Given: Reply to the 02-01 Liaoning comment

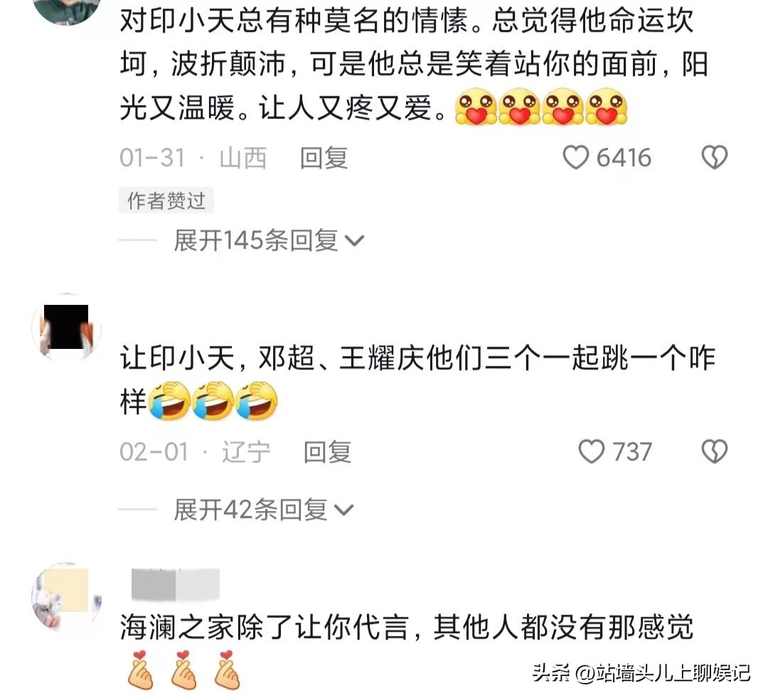Looking at the screenshot, I should (327, 451).
